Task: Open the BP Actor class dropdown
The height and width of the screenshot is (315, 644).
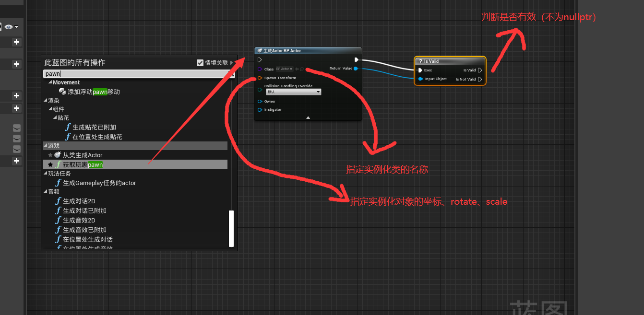Action: (x=285, y=69)
